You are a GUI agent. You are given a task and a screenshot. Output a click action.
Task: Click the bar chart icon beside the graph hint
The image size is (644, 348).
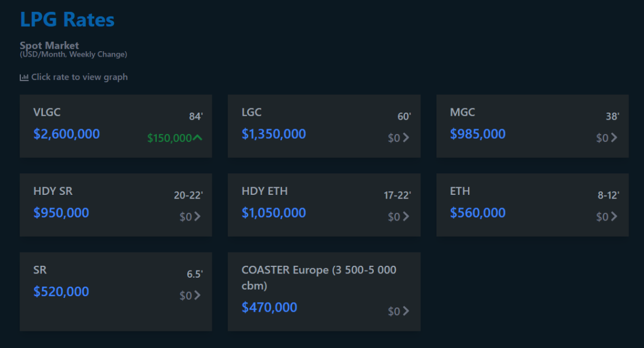coord(24,77)
